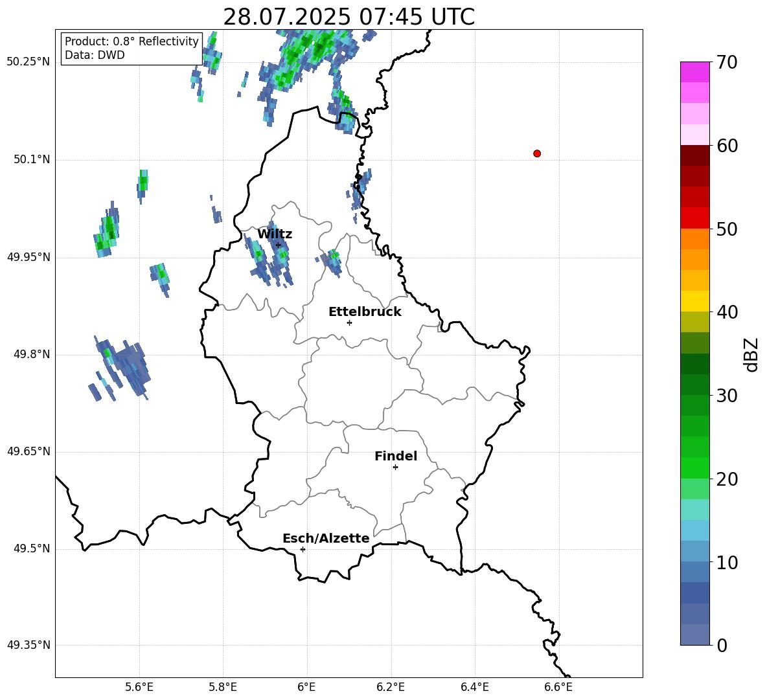767x700 pixels.
Task: Click the Product: 0.8° Reflectivity text
Action: click(132, 41)
